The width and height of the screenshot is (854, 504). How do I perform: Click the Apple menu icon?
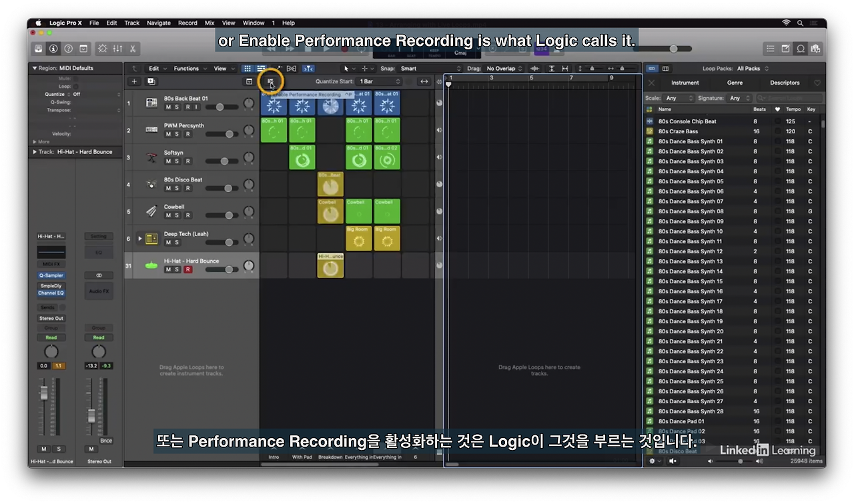click(38, 23)
